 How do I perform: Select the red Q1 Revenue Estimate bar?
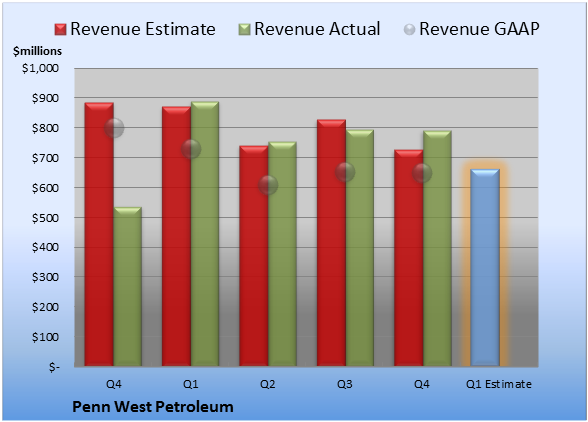pos(176,236)
